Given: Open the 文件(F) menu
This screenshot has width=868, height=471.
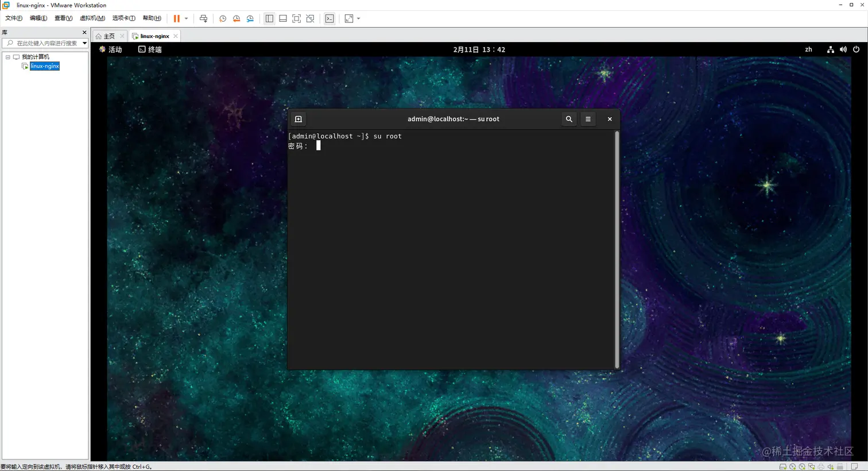Looking at the screenshot, I should (x=14, y=18).
